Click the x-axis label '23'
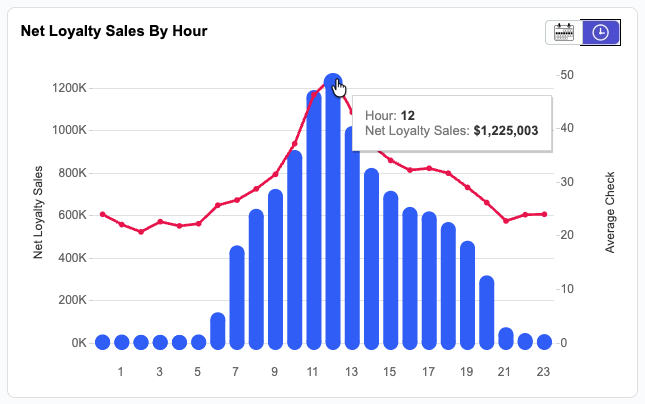Viewport: 645px width, 404px height. click(x=543, y=372)
